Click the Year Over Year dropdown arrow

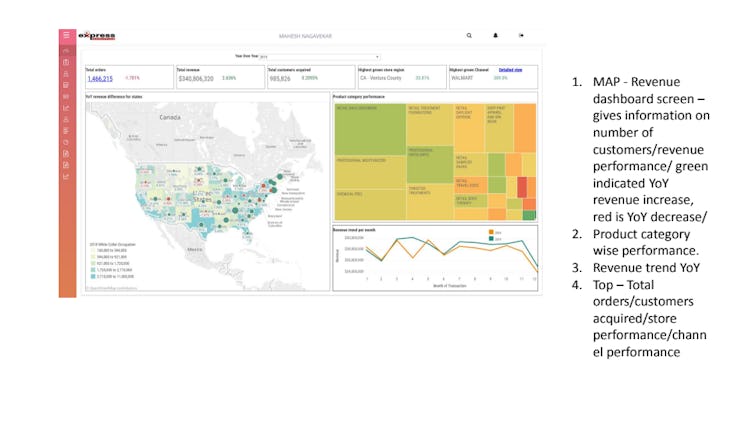click(x=377, y=57)
